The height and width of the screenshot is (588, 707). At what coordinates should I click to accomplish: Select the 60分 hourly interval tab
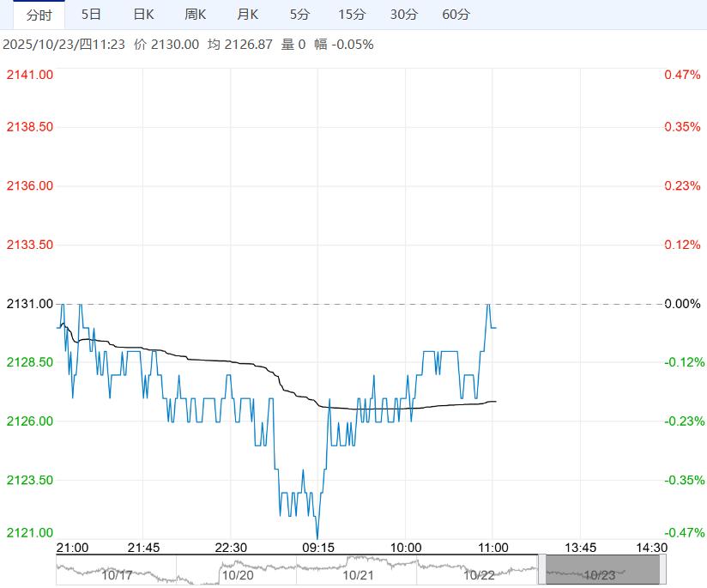[x=456, y=15]
